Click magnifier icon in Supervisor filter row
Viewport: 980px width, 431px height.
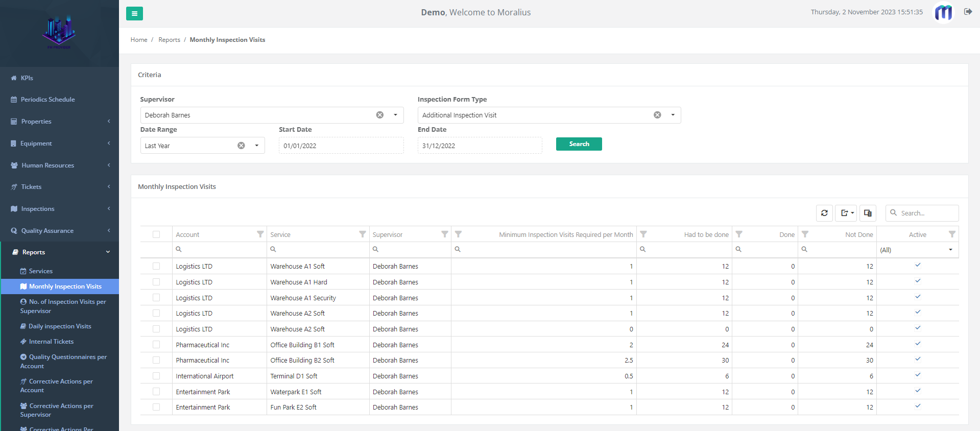point(375,249)
